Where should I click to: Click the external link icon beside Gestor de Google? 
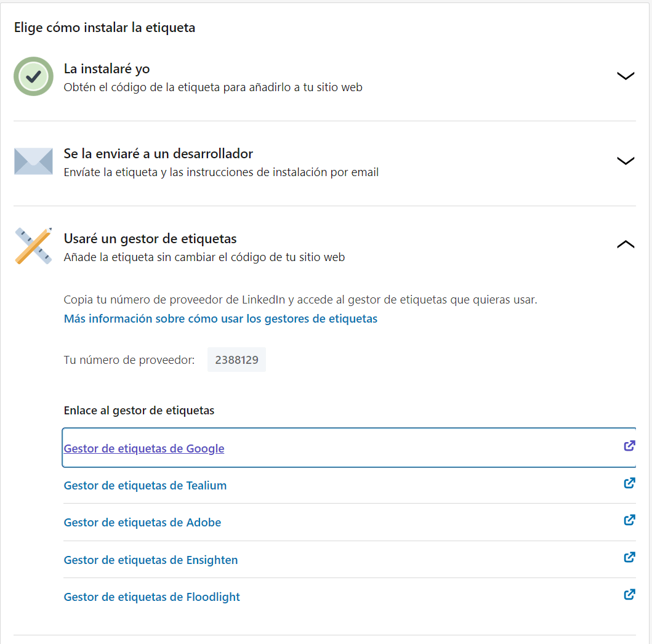click(629, 446)
